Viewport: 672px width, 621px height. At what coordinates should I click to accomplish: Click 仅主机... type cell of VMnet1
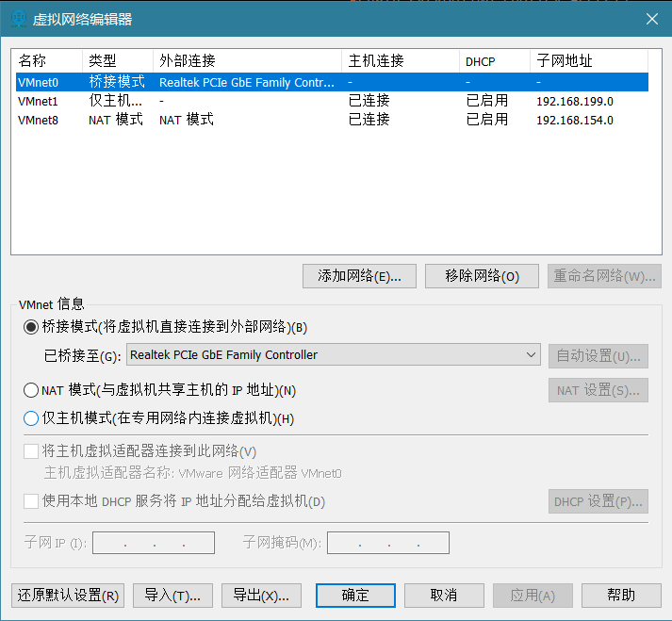[x=115, y=101]
